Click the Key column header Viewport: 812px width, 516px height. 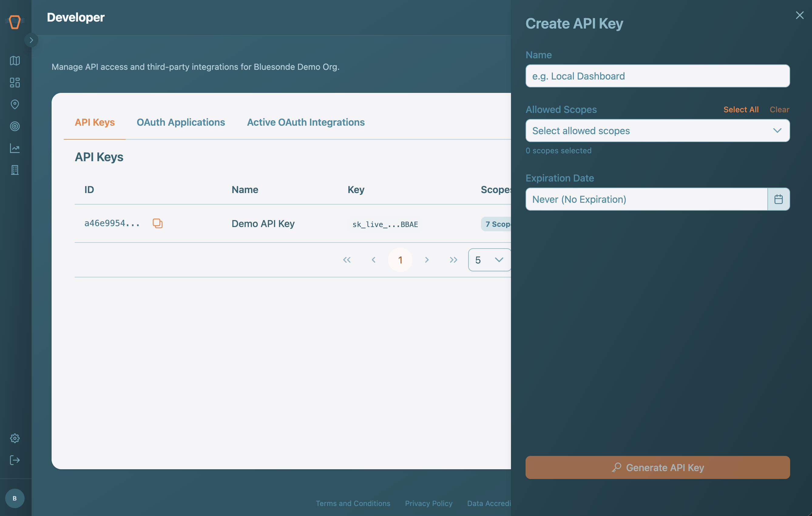(356, 189)
